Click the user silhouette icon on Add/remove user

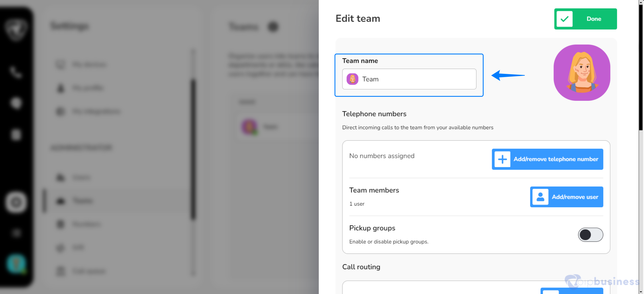coord(540,197)
